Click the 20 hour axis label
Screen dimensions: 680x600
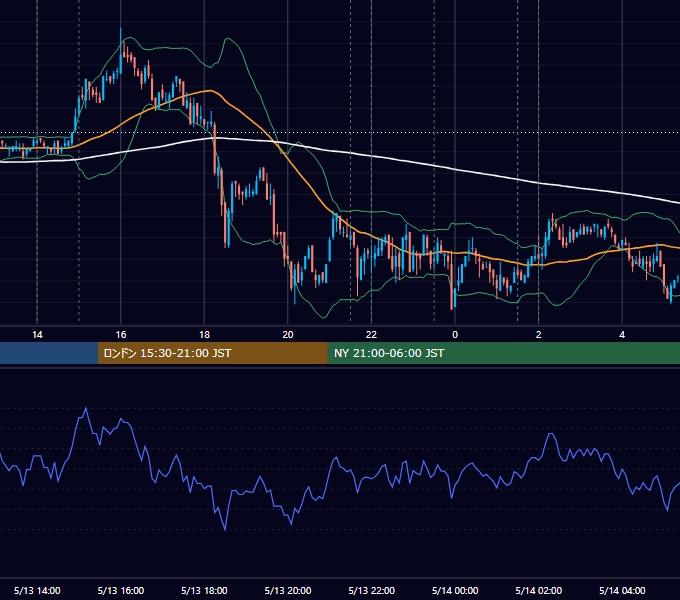(x=288, y=335)
